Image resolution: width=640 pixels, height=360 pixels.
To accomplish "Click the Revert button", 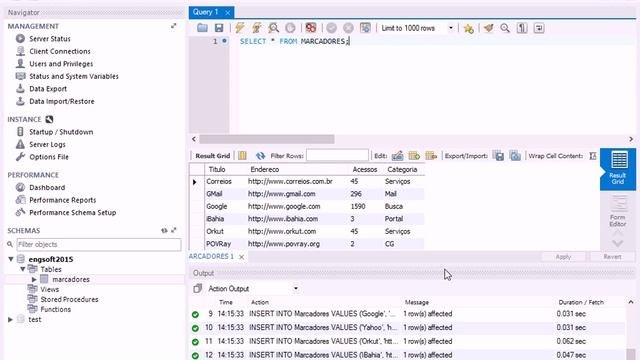I will (x=612, y=257).
